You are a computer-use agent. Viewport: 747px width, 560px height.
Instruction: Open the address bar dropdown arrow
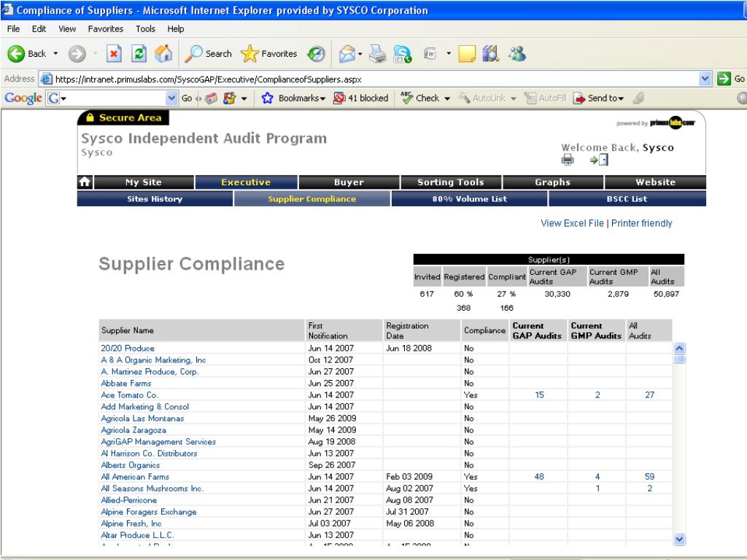705,79
